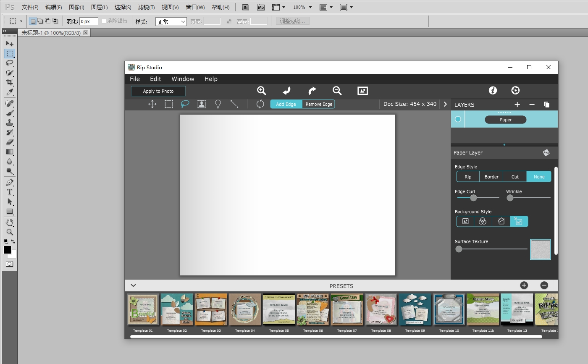
Task: Open tool preset picker dropdown arrow
Action: coord(21,21)
